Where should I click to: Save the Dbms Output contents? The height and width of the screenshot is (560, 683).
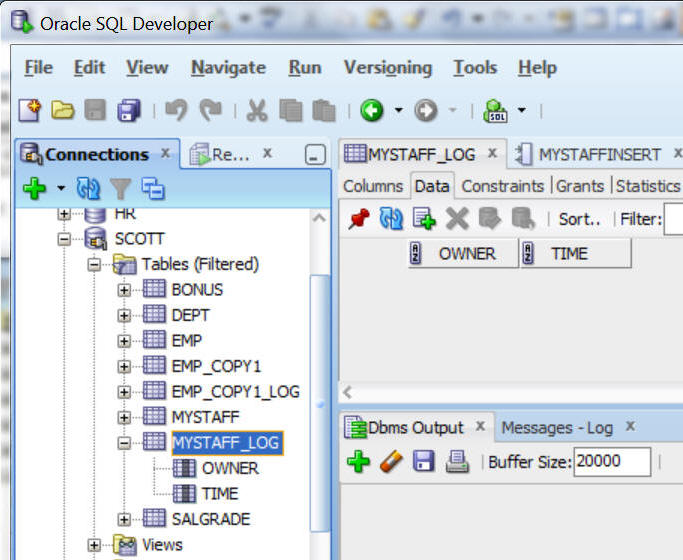click(x=424, y=462)
